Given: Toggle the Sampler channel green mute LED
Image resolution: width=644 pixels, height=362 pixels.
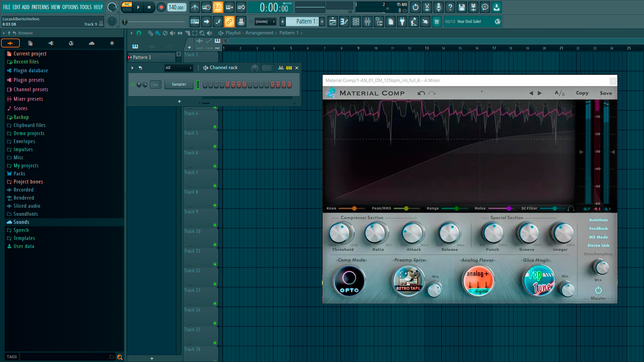Looking at the screenshot, I should (133, 84).
